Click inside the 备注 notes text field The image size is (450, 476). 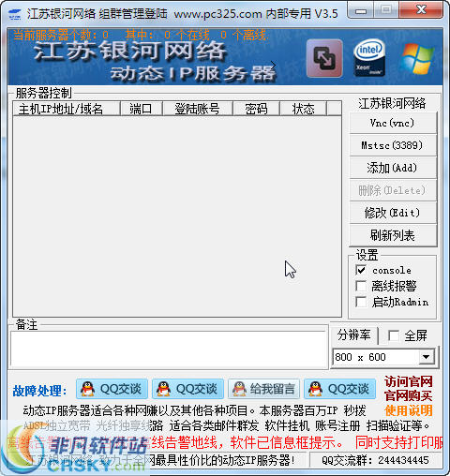click(x=169, y=350)
